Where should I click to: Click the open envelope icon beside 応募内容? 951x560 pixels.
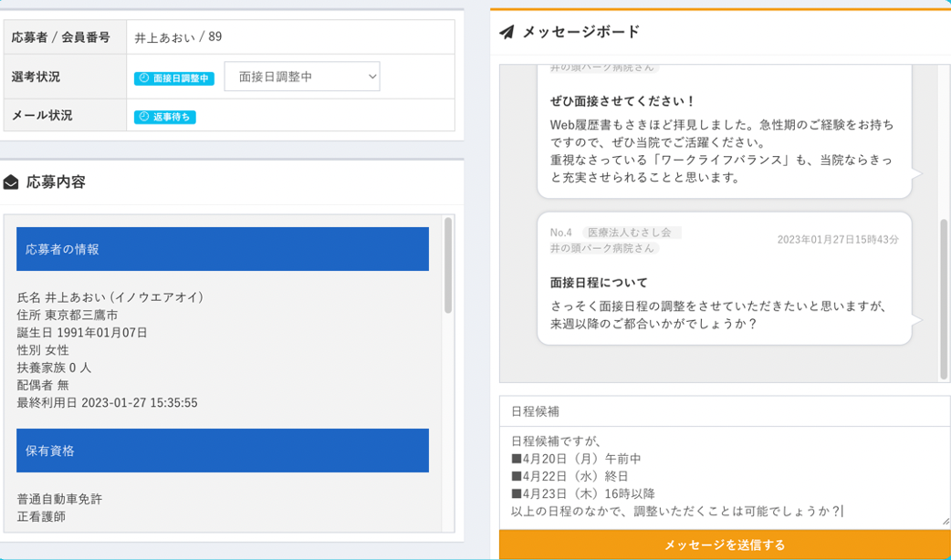[11, 182]
